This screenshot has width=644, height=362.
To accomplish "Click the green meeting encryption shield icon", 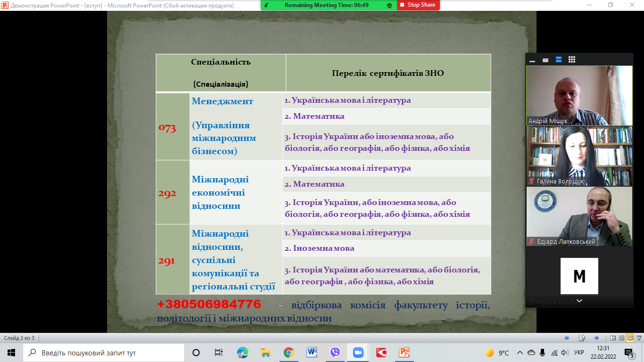I will [x=389, y=5].
